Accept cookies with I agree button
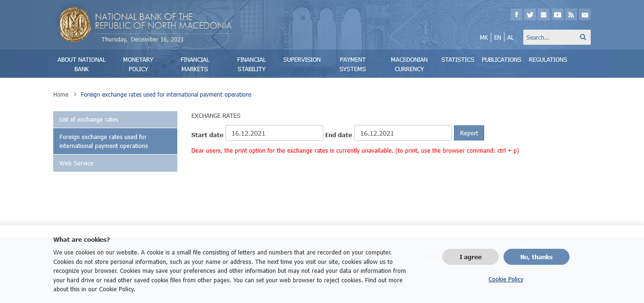Image resolution: width=644 pixels, height=303 pixels. coord(470,257)
